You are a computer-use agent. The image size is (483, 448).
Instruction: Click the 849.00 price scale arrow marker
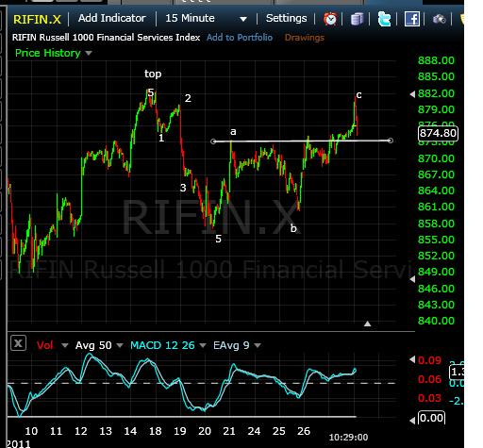tap(412, 279)
